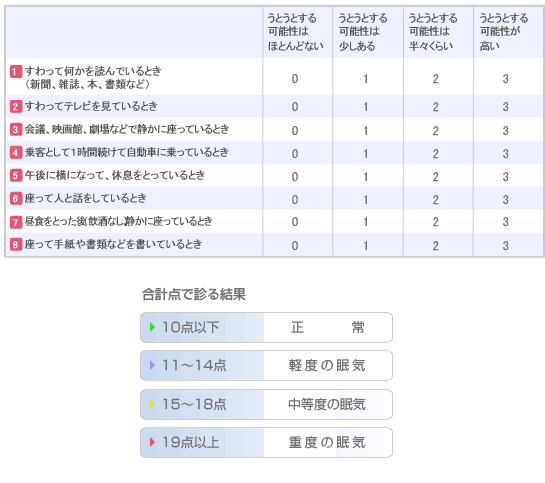Select score 2 for question 6 talking
The image size is (545, 483).
click(x=436, y=199)
